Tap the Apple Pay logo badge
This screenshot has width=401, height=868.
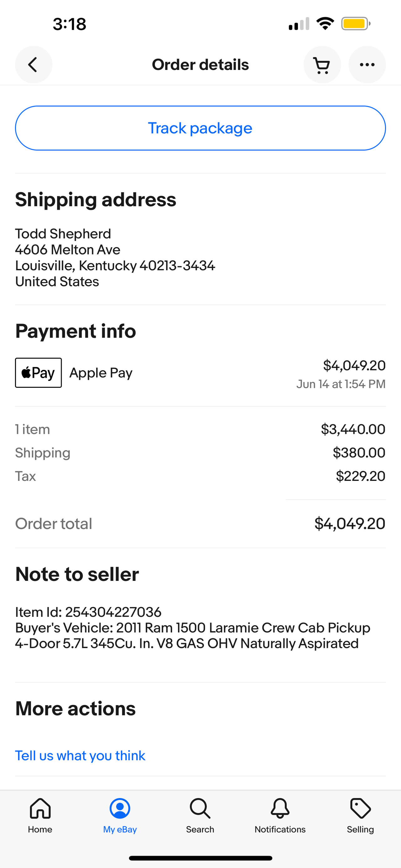pos(39,373)
